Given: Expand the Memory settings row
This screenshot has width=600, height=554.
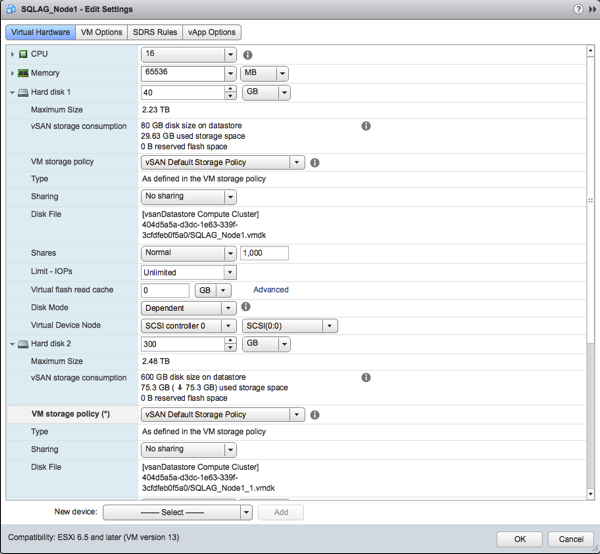Looking at the screenshot, I should click(13, 73).
